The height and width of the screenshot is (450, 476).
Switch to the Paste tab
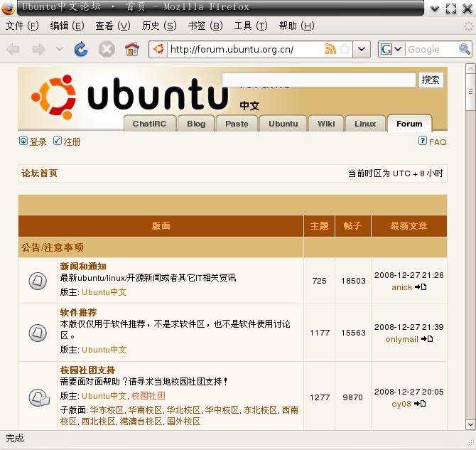[x=237, y=124]
